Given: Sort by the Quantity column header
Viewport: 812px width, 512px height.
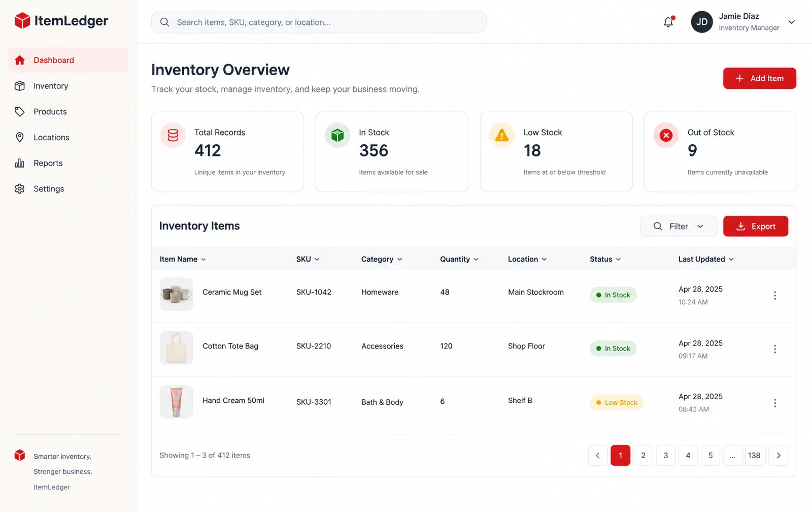Looking at the screenshot, I should [x=459, y=259].
